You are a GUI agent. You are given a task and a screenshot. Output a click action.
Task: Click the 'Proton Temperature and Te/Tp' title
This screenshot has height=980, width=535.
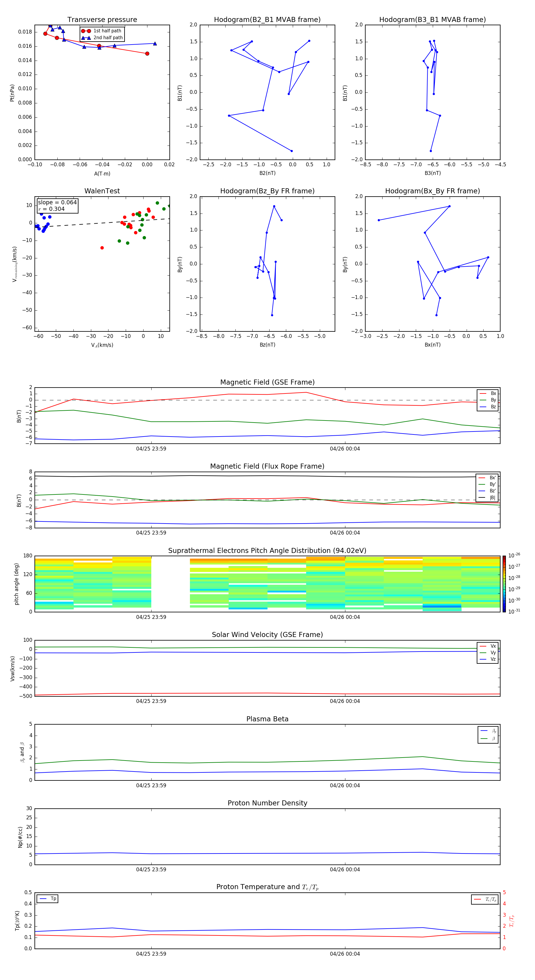(267, 887)
